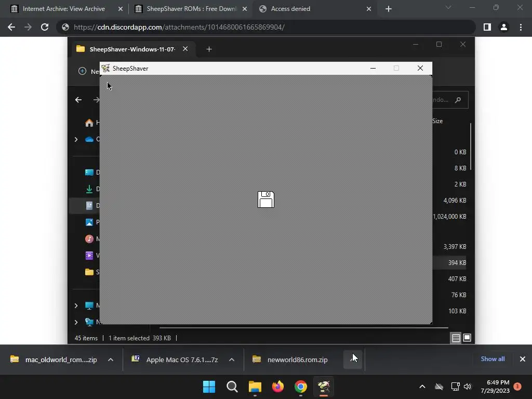Screen dimensions: 532x399
Task: Minimize the SheepShaver emulator window
Action: [x=373, y=68]
